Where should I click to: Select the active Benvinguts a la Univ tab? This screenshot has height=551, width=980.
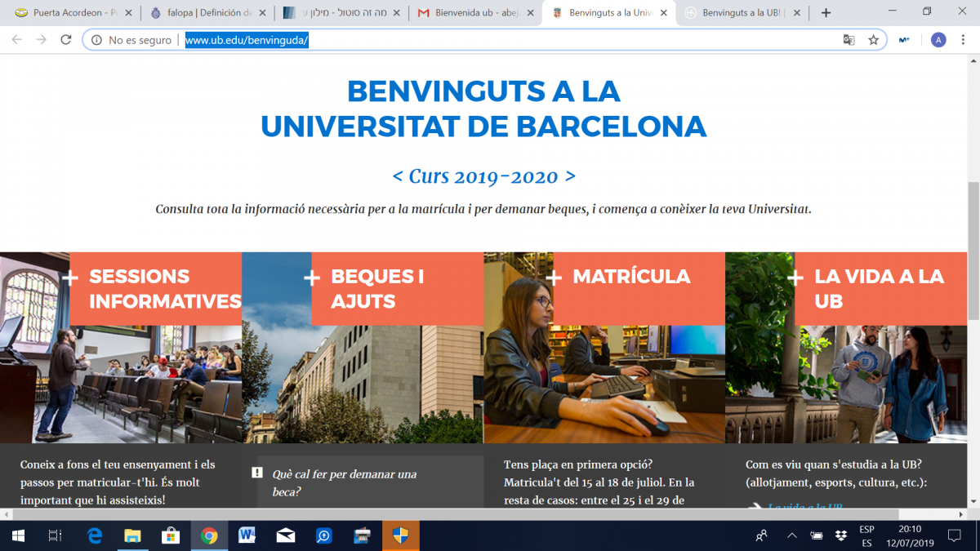pyautogui.click(x=608, y=13)
